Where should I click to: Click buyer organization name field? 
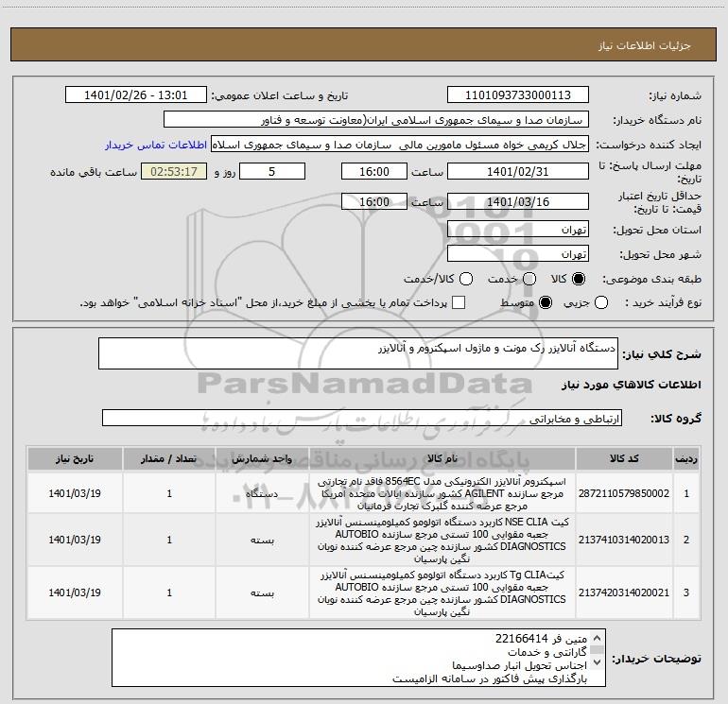pyautogui.click(x=376, y=120)
